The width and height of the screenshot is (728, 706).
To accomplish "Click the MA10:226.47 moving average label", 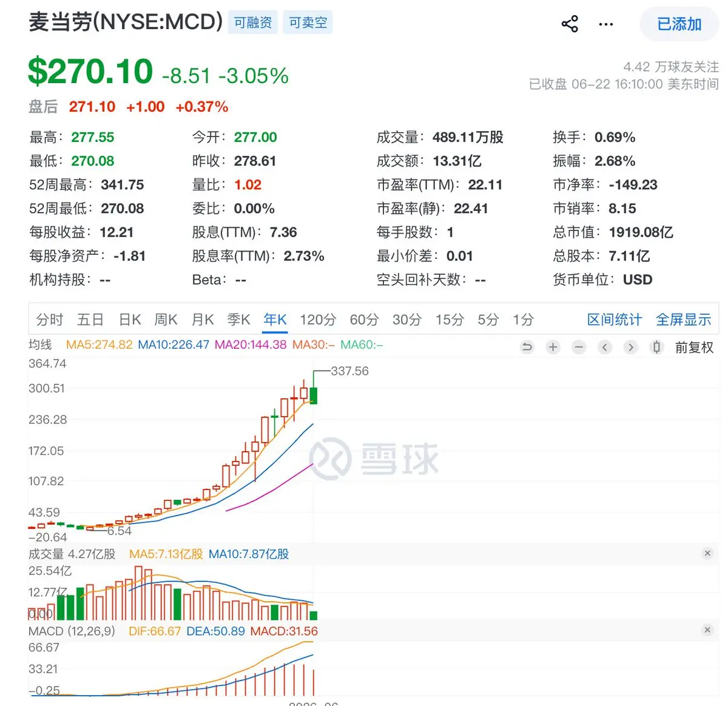I will pyautogui.click(x=174, y=345).
